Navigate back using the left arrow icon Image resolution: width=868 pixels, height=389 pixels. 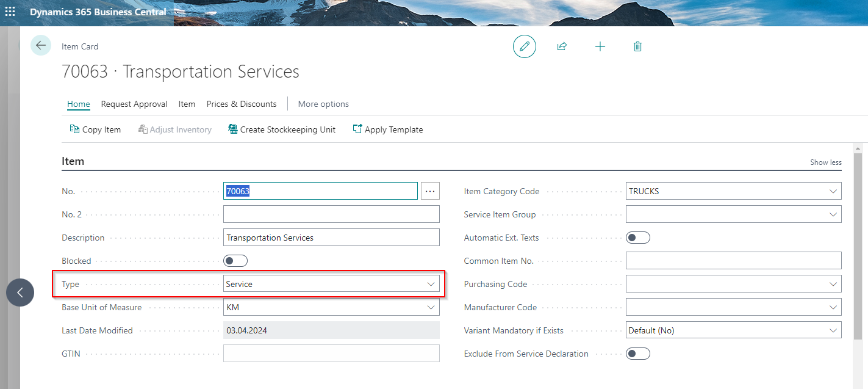tap(40, 46)
